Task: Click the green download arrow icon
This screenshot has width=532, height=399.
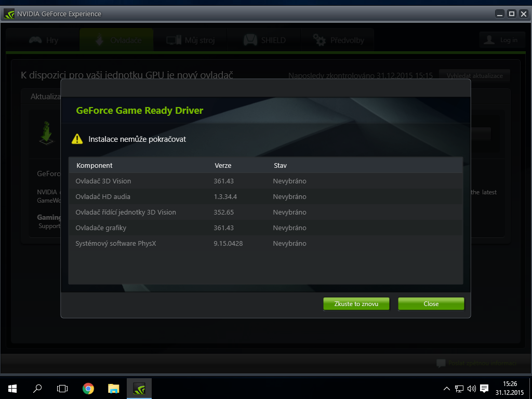Action: point(46,132)
